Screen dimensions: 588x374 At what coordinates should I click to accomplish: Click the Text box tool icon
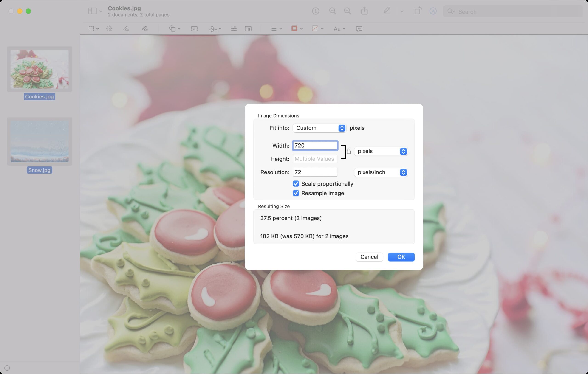[194, 29]
